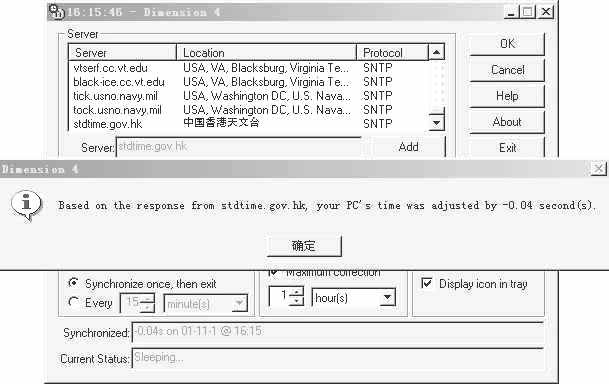609x384 pixels.
Task: Increase the 15 interval spinner
Action: coord(147,299)
